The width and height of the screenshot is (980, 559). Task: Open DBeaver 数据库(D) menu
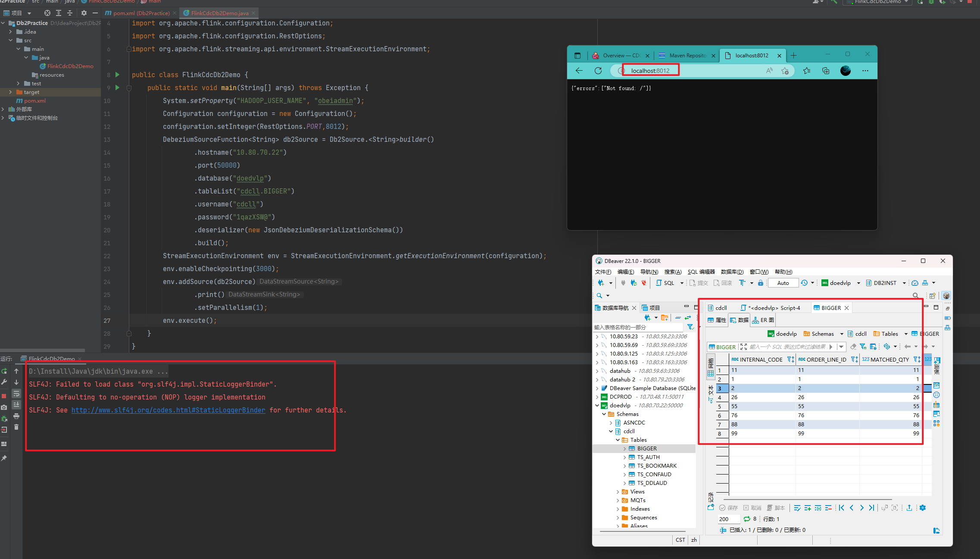tap(732, 272)
